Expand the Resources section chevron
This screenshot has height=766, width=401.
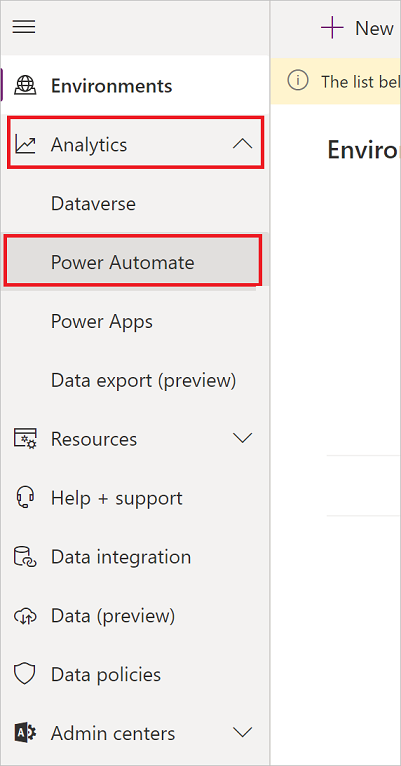pos(243,438)
